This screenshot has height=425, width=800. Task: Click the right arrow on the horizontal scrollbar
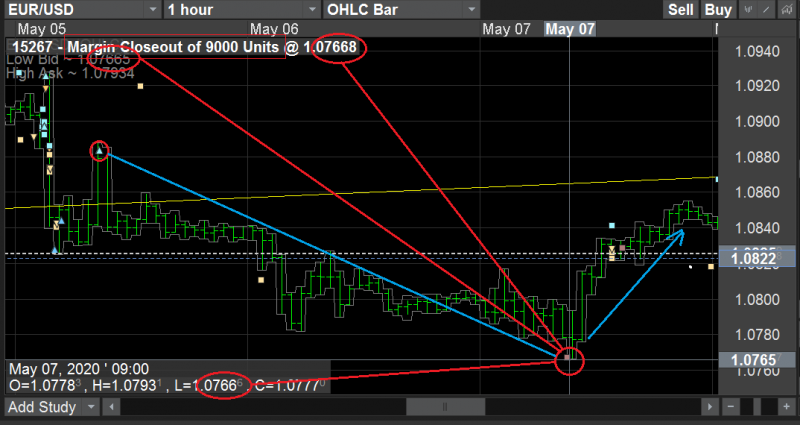coord(710,407)
